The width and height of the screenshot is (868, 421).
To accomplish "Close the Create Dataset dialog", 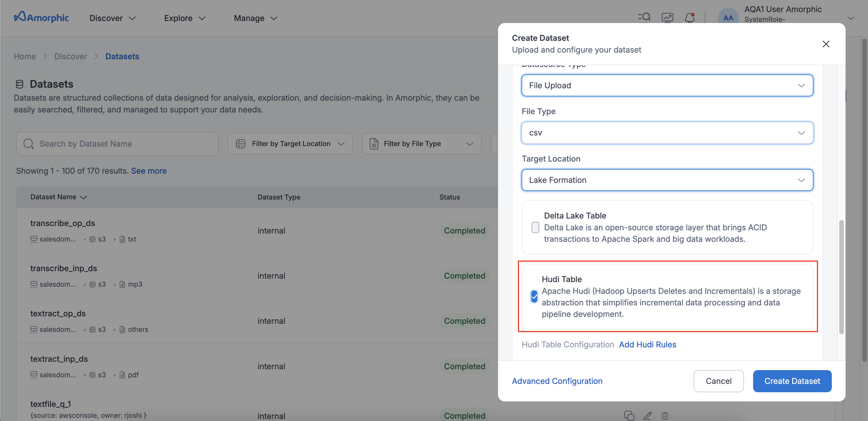I will pos(826,44).
